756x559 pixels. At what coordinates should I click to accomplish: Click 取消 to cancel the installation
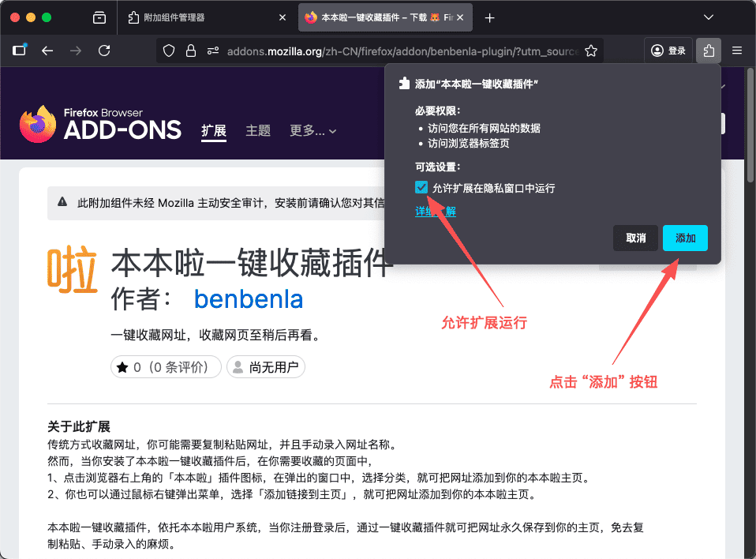pyautogui.click(x=635, y=238)
